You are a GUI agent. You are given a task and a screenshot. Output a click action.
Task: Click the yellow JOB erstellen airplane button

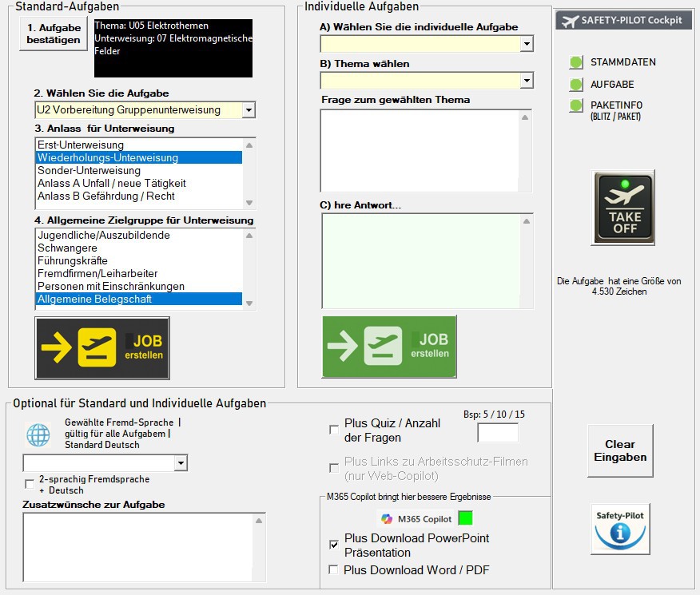click(102, 348)
